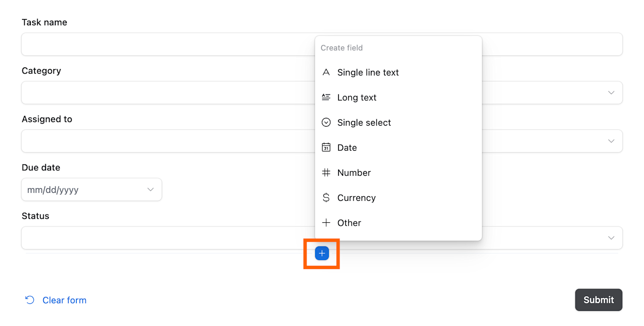Expand the Category dropdown chevron
Viewport: 644px width, 326px height.
coord(611,93)
